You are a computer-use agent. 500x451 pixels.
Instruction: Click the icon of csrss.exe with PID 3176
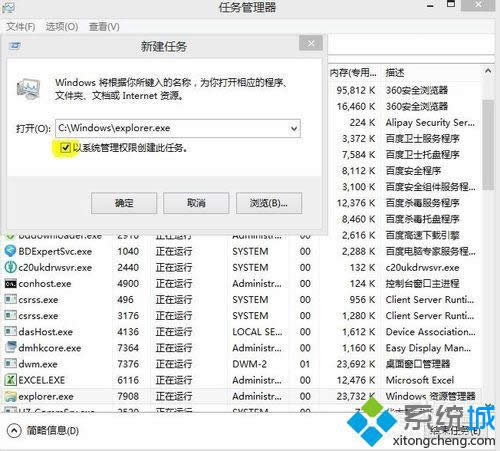click(x=10, y=315)
